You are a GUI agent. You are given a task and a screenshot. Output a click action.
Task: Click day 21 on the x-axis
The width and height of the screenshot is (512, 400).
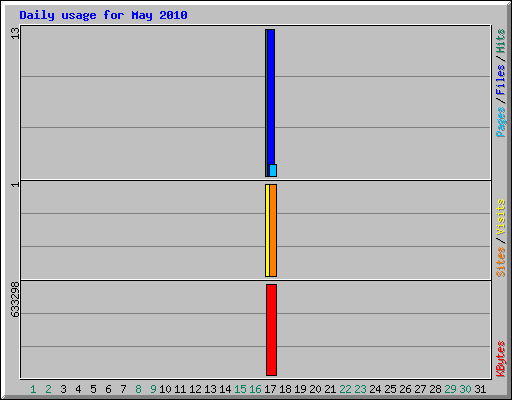[x=330, y=389]
